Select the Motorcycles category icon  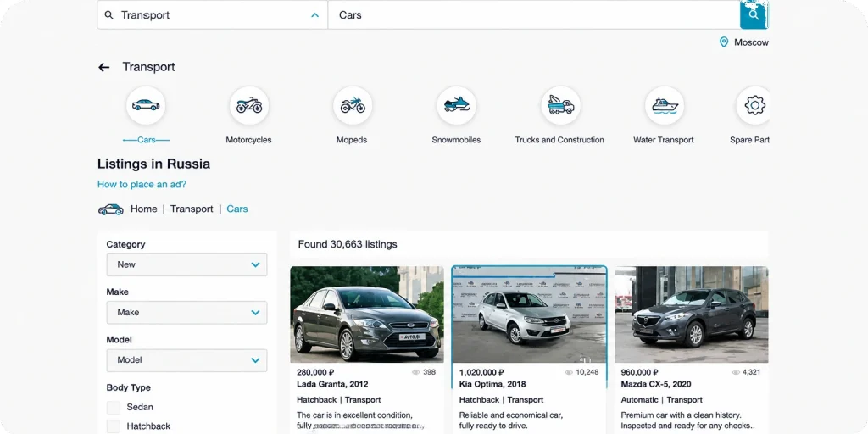(x=249, y=105)
